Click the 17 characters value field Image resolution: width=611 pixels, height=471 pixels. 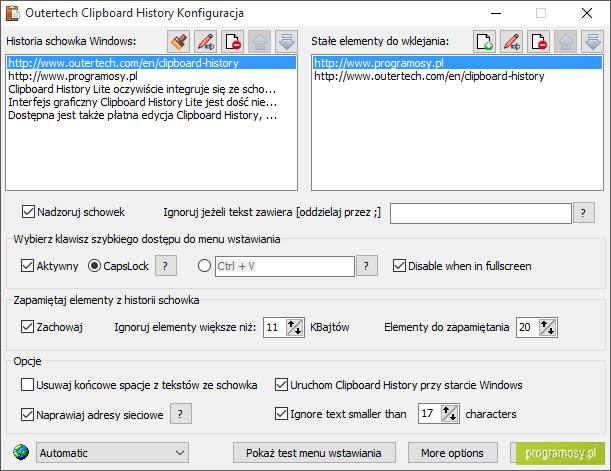429,413
